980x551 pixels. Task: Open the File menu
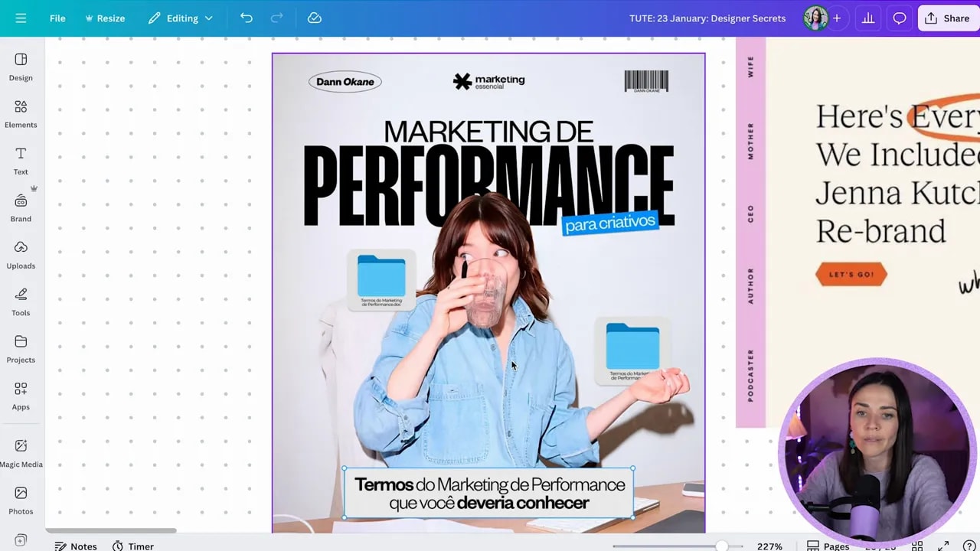(x=57, y=18)
